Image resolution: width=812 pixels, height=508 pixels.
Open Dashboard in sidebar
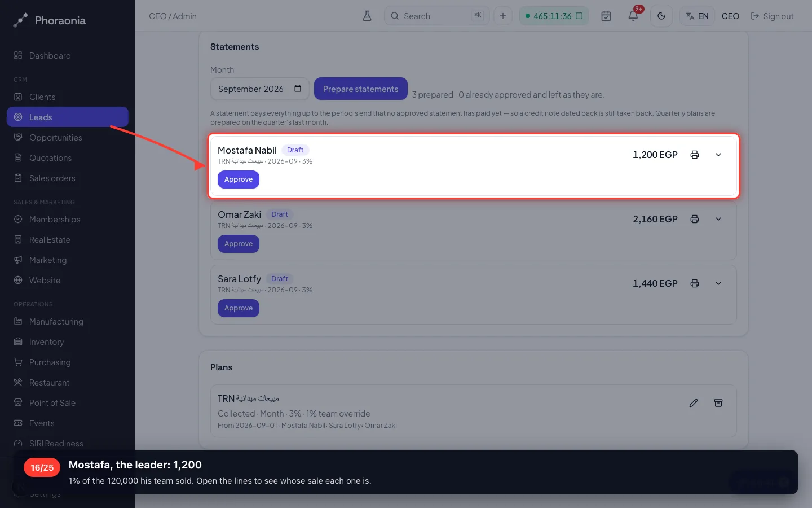coord(68,55)
